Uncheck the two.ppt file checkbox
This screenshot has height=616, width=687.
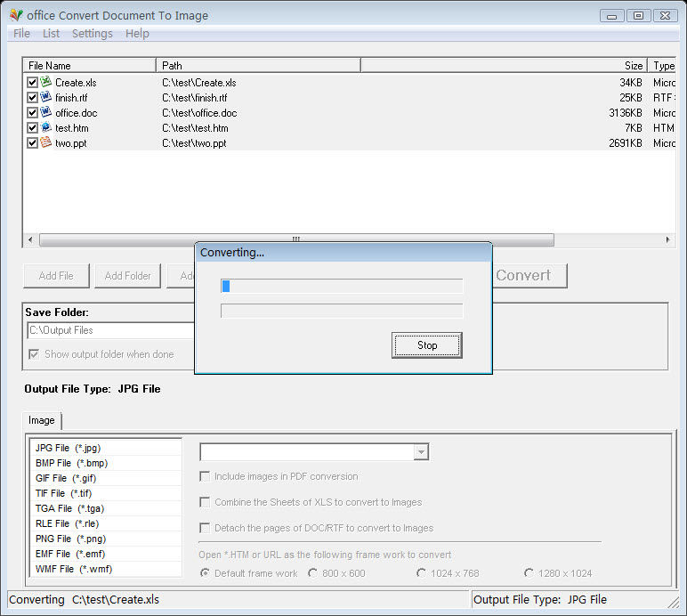[x=32, y=142]
